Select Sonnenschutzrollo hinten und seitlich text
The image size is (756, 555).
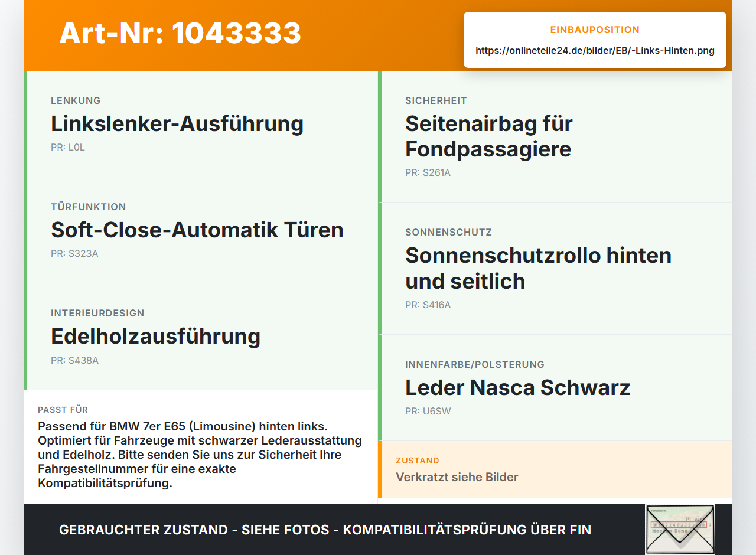538,269
